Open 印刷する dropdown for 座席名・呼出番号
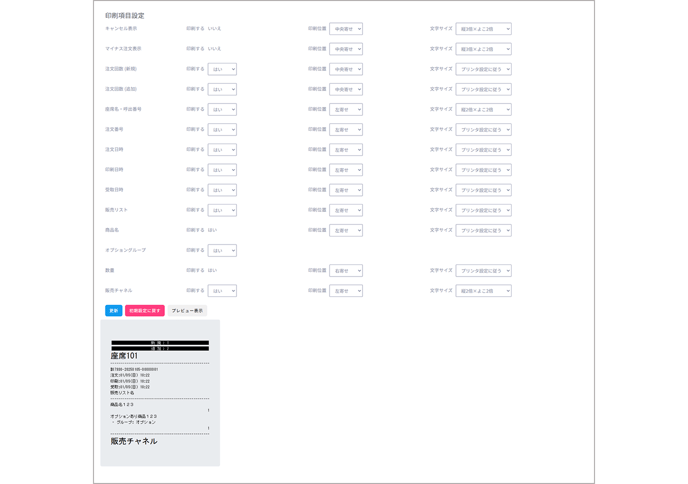 tap(222, 110)
